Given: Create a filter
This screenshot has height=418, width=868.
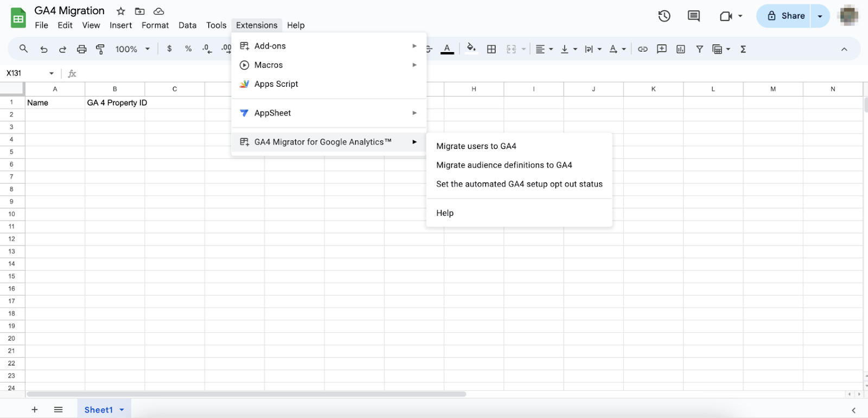Looking at the screenshot, I should 700,49.
